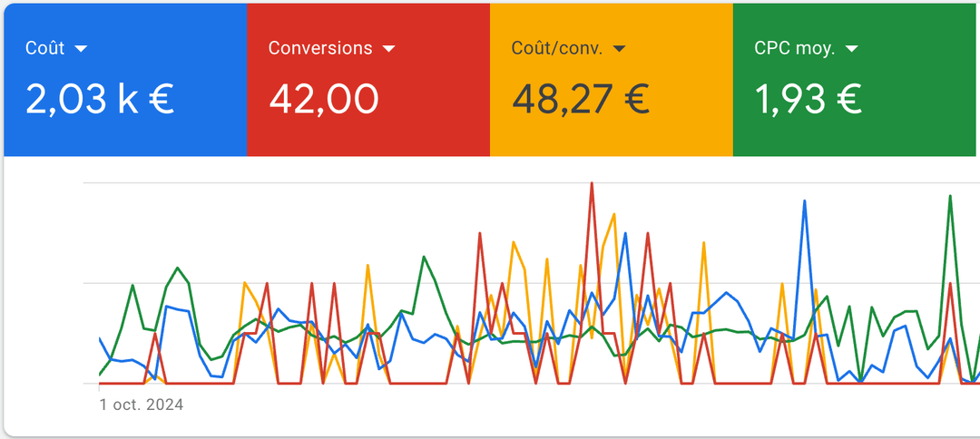Click the 2,03 k € cost value

99,99
